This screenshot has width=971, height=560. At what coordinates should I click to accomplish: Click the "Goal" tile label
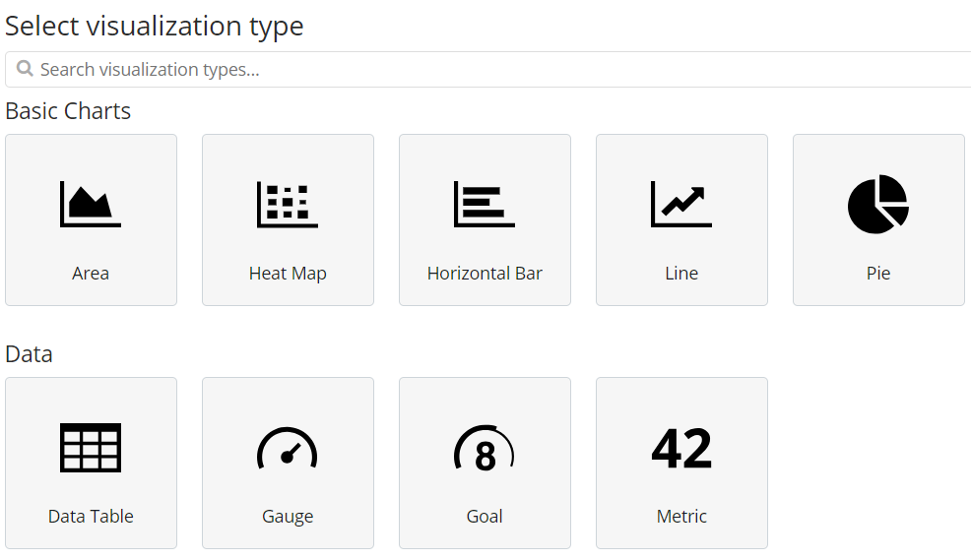[x=485, y=517]
